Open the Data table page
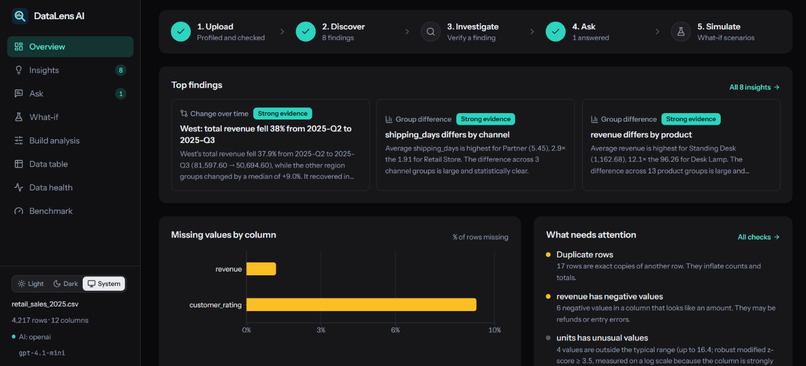Image resolution: width=806 pixels, height=366 pixels. tap(70, 164)
